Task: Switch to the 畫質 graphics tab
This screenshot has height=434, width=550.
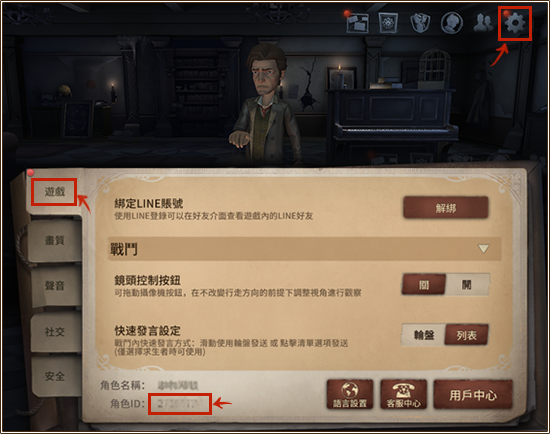Action: (55, 240)
